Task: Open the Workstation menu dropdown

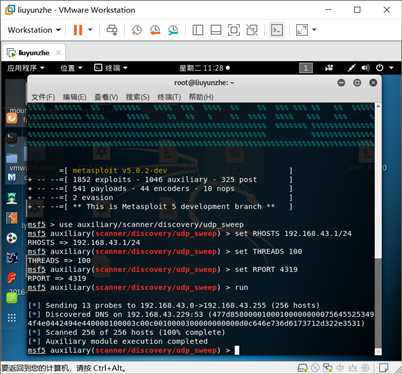Action: click(x=34, y=30)
